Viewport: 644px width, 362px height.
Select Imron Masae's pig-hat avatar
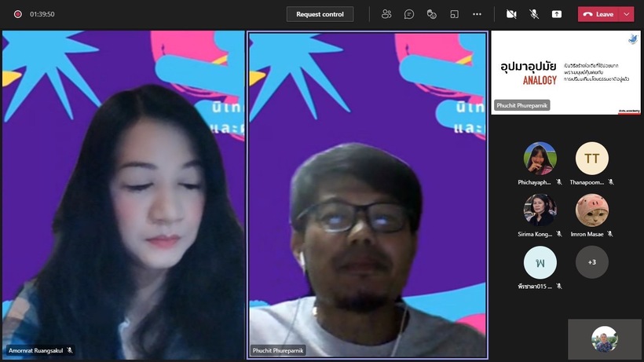(x=591, y=210)
